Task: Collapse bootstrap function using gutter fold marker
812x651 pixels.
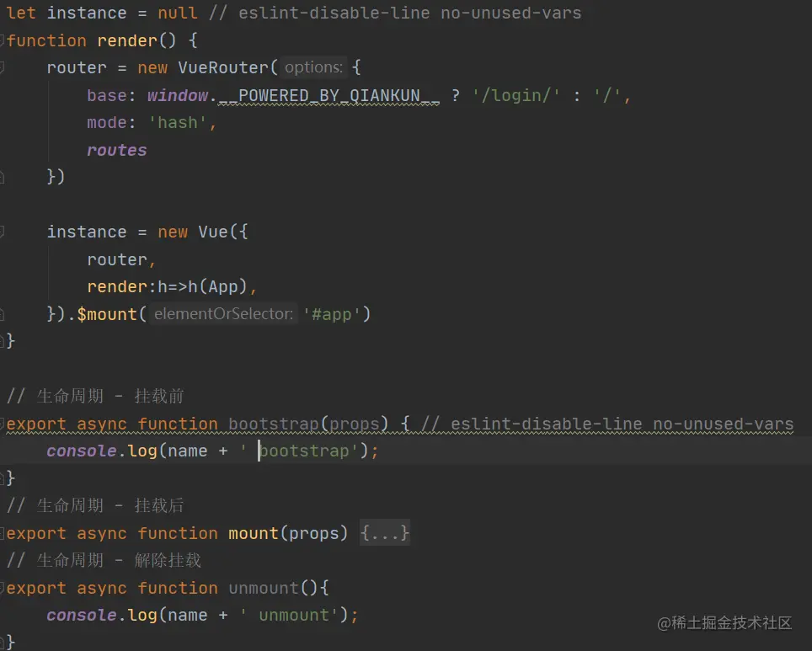Action: pos(2,424)
